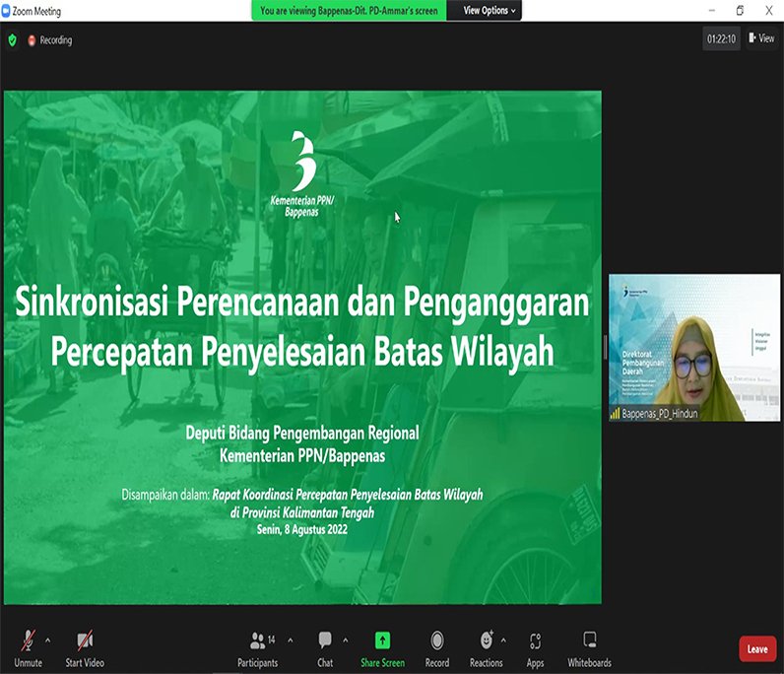Expand arrow next to Participants
The height and width of the screenshot is (674, 784).
tap(290, 640)
